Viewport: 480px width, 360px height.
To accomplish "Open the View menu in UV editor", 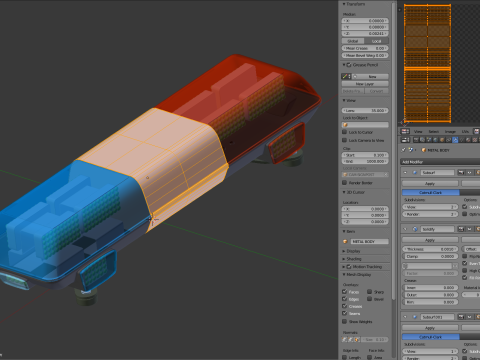I will tap(418, 131).
